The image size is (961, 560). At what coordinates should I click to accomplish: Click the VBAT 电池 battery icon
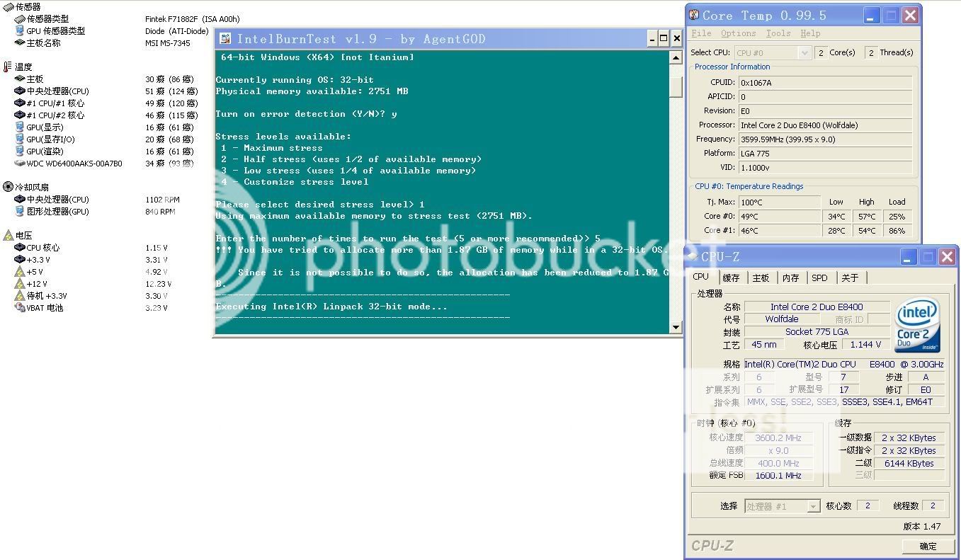(x=20, y=307)
